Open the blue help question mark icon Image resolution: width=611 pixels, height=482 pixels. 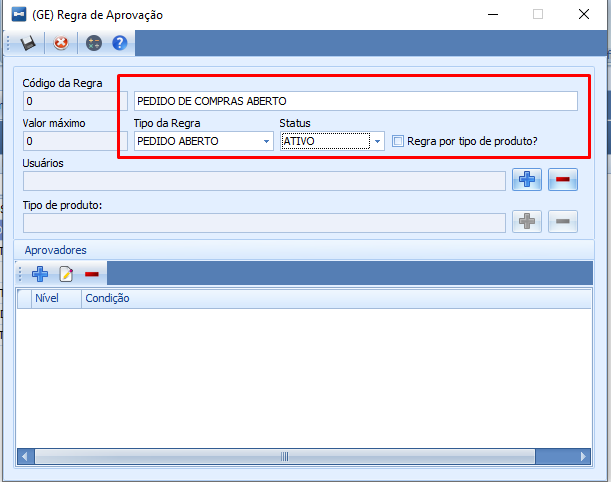(120, 43)
